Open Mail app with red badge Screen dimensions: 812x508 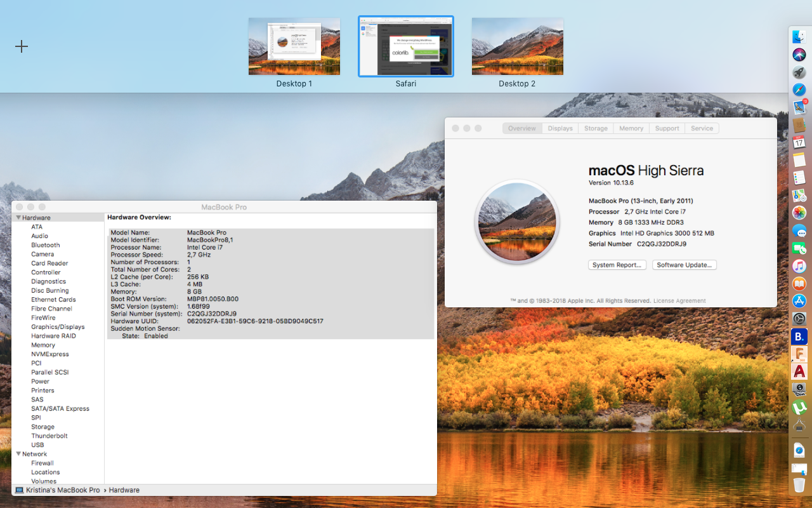pyautogui.click(x=799, y=107)
